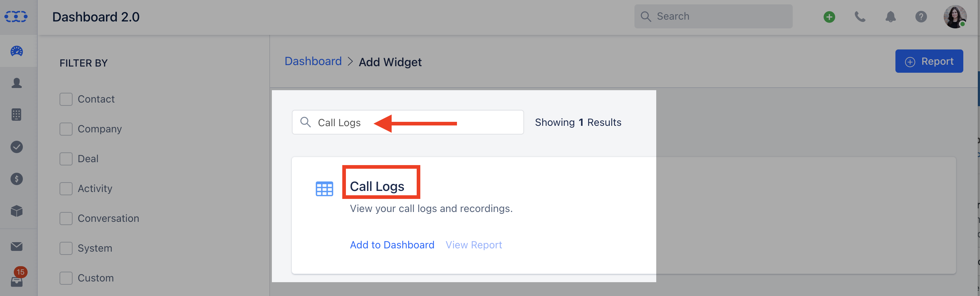This screenshot has width=980, height=296.
Task: Open the email envelope icon in sidebar
Action: coord(17,247)
